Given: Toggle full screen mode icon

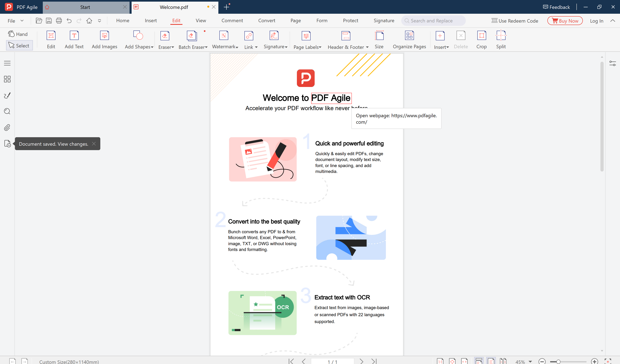Looking at the screenshot, I should click(608, 361).
